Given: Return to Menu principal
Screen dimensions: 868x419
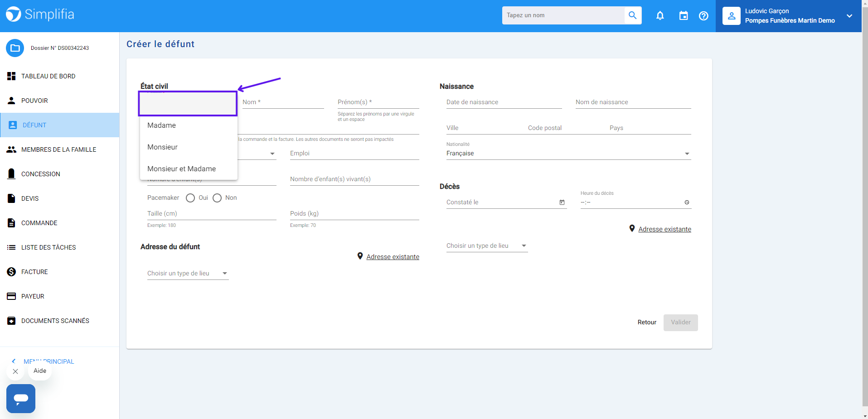Looking at the screenshot, I should coord(48,361).
